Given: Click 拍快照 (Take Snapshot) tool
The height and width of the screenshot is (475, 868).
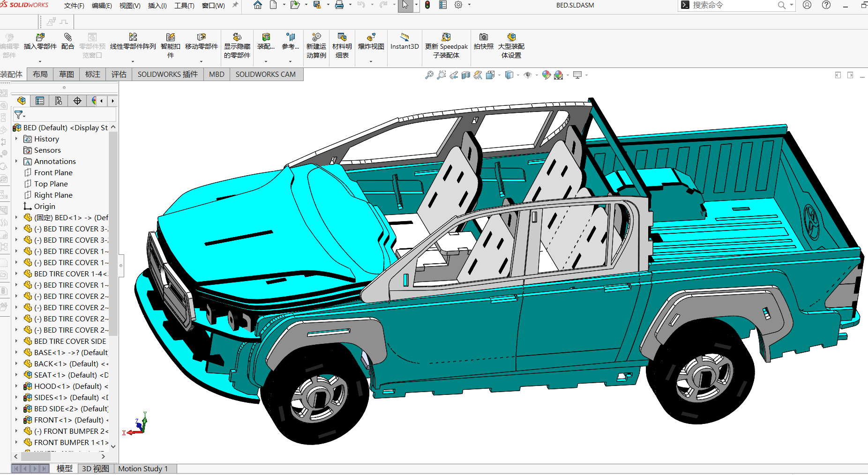Looking at the screenshot, I should coord(484,42).
